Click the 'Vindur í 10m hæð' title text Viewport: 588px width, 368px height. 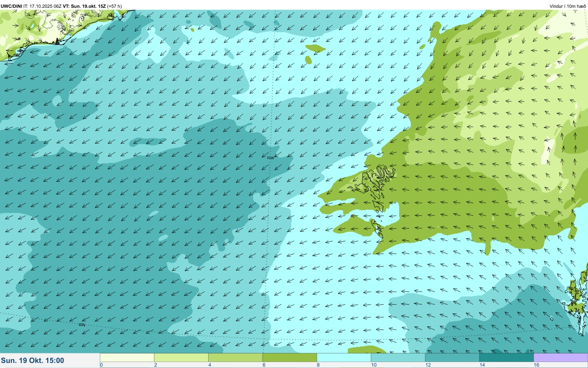point(567,6)
